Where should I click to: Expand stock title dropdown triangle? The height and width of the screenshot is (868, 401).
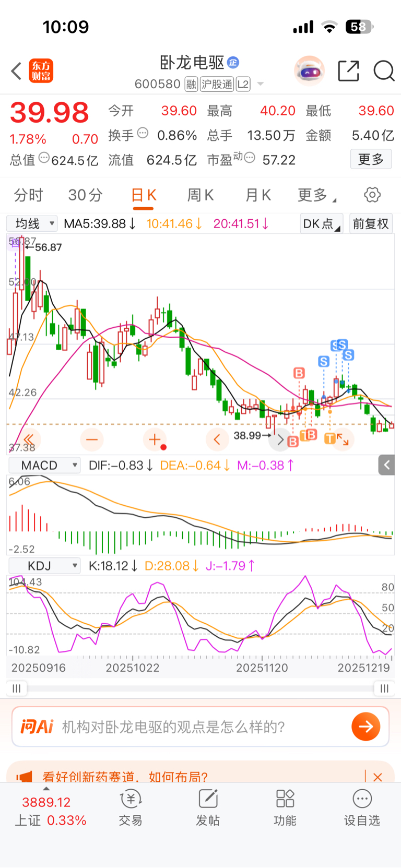(x=261, y=84)
